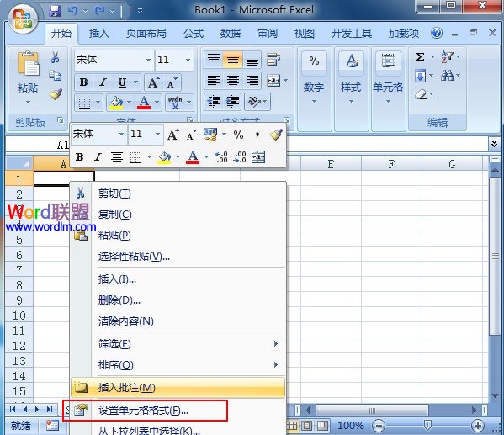Click the ribbon Cut scissors icon
504x435 pixels.
(x=55, y=57)
